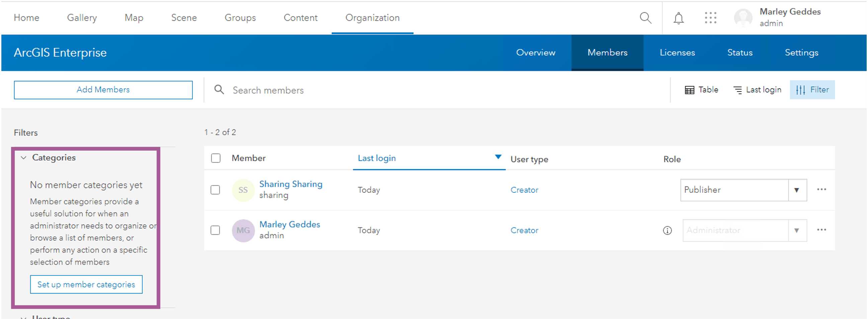
Task: Go to the Licenses tab
Action: pyautogui.click(x=677, y=53)
